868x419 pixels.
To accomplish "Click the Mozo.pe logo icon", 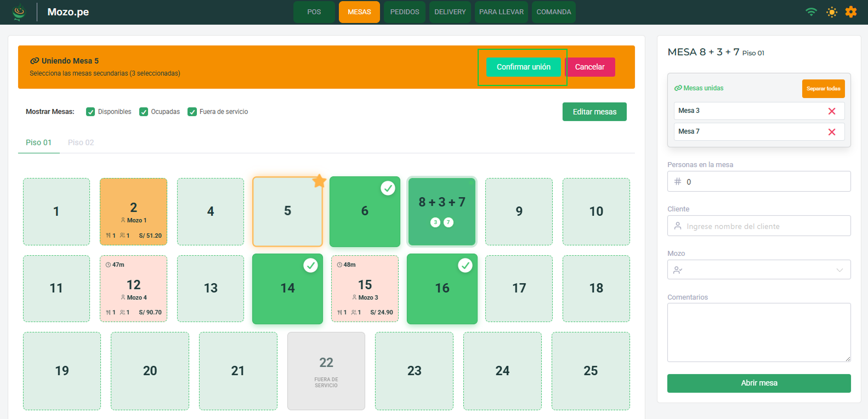I will tap(19, 12).
